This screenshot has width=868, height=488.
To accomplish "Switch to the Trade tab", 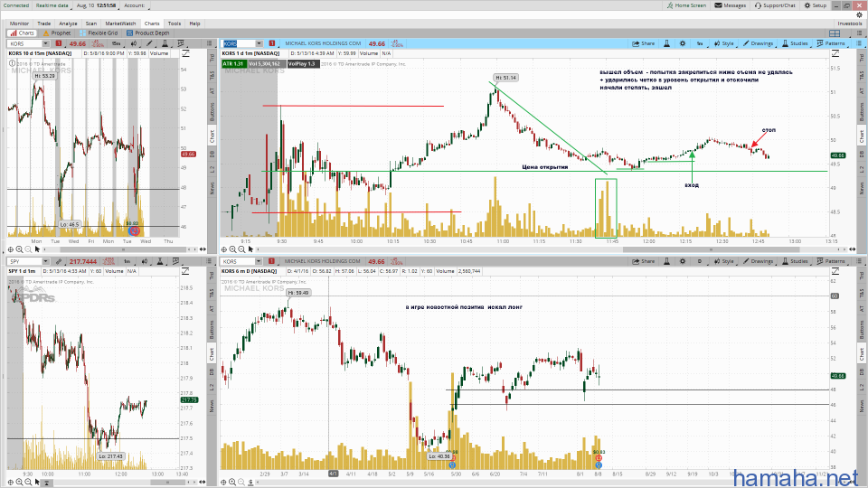I will point(43,23).
